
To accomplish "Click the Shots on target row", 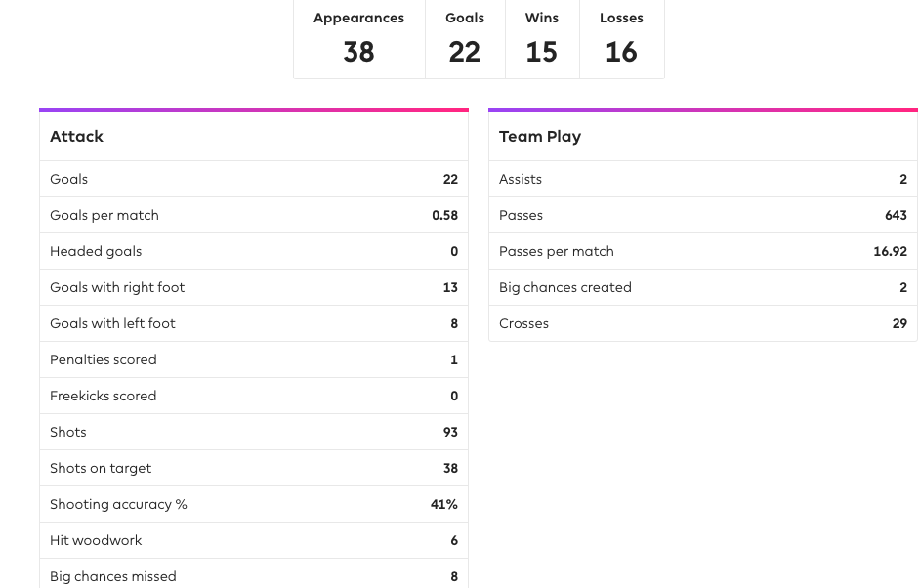I will point(253,468).
